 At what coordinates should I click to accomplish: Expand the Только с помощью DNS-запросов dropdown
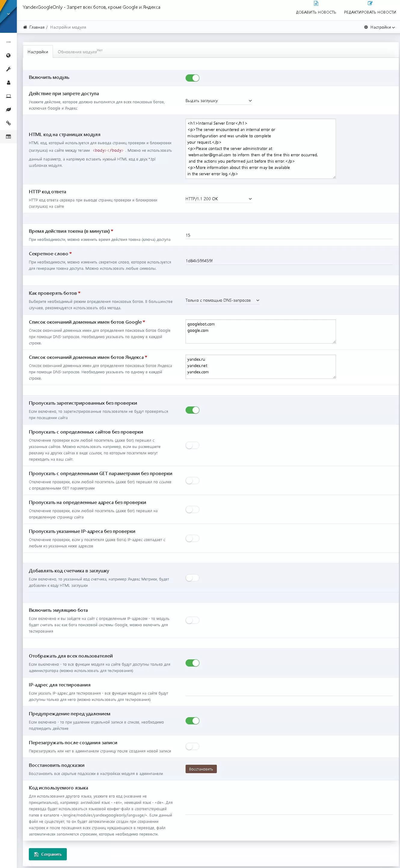pos(222,300)
